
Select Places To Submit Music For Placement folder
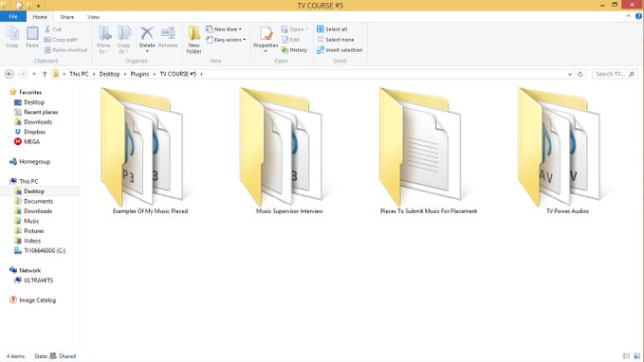[429, 152]
